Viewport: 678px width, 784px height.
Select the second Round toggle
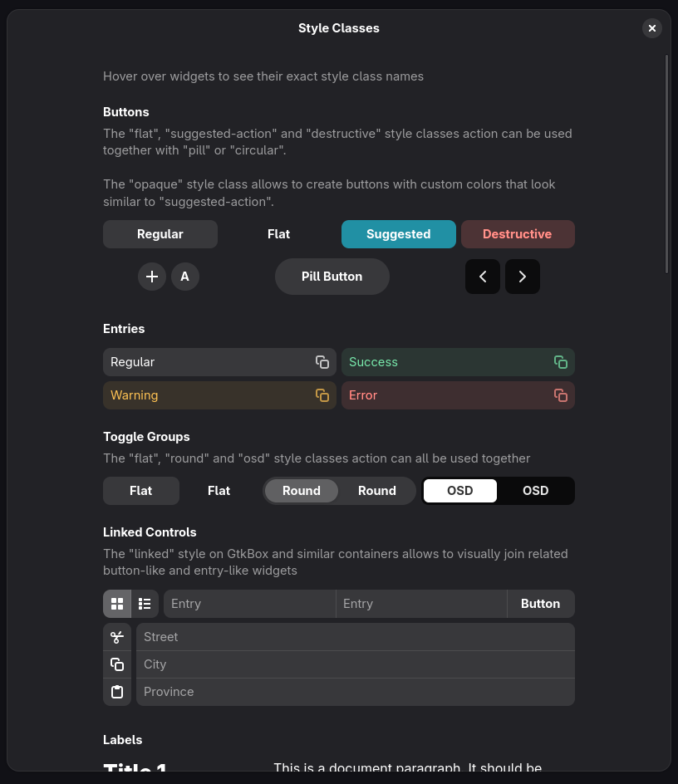pos(376,491)
